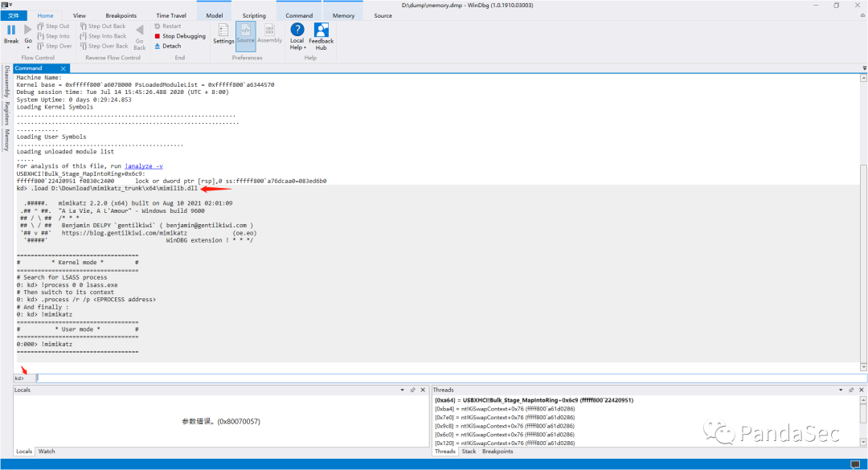
Task: Select thread 0x7e0 in Threads list
Action: click(x=504, y=418)
